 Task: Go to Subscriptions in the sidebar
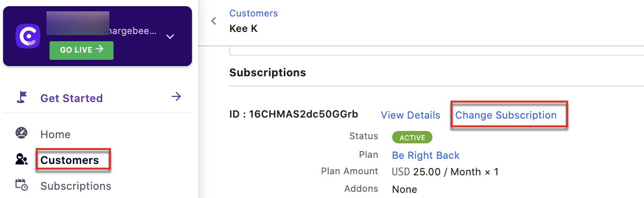tap(76, 186)
